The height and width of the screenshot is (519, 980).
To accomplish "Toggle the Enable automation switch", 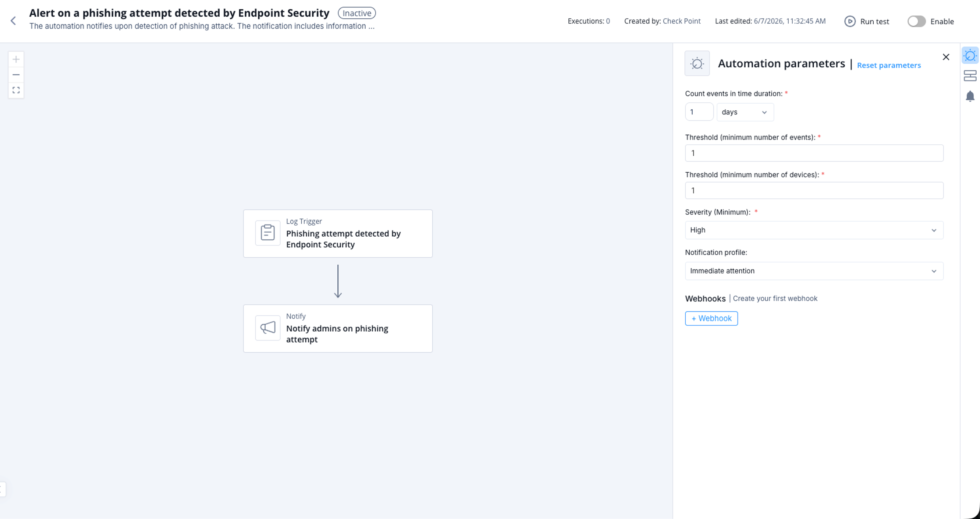I will point(916,21).
